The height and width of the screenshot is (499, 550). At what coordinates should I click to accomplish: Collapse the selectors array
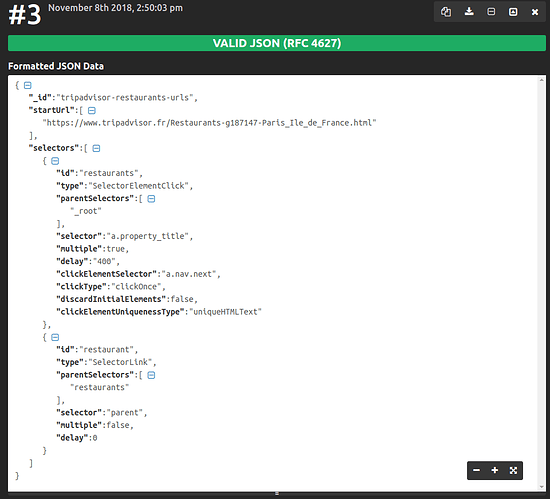[96, 148]
